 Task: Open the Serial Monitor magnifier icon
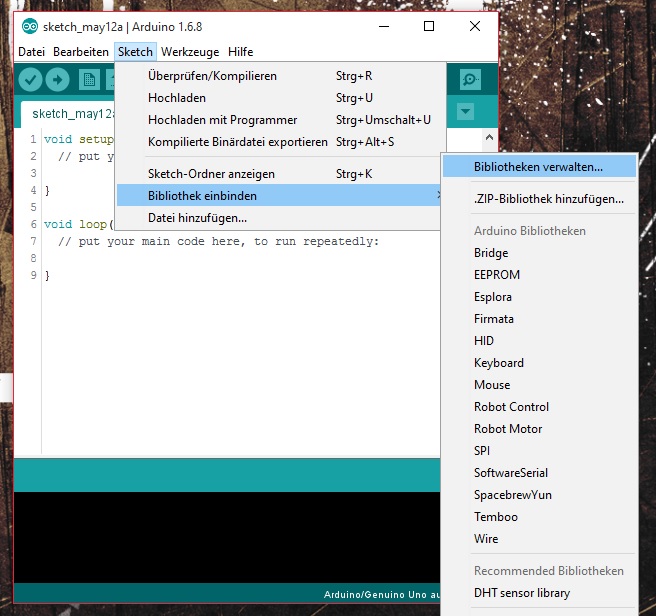coord(470,80)
